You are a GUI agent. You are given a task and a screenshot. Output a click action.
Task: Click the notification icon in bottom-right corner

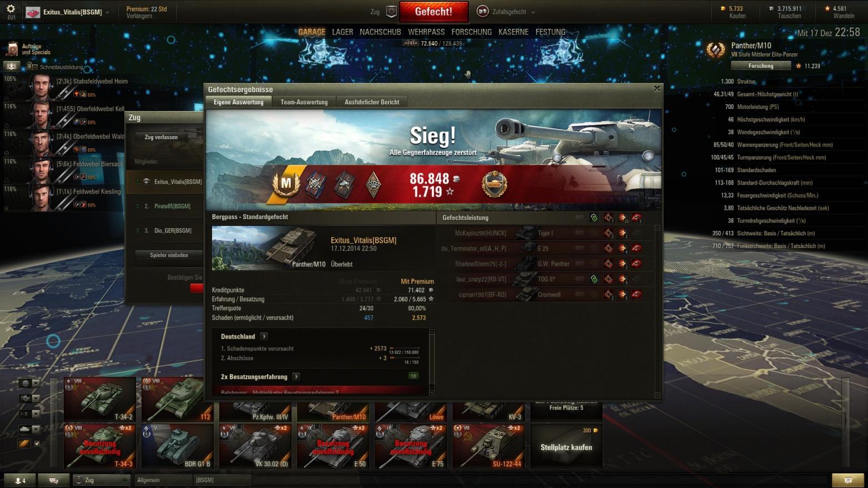pyautogui.click(x=848, y=480)
